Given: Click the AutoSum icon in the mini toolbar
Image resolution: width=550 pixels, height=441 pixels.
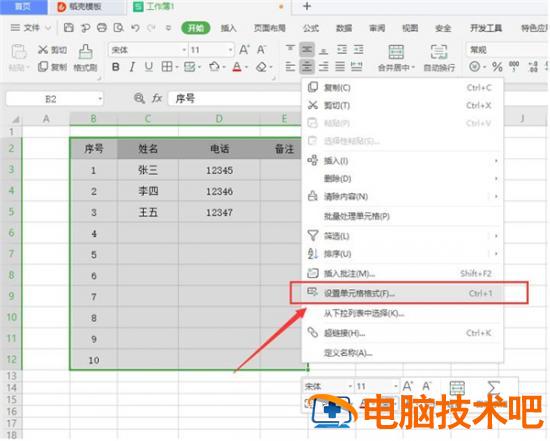Looking at the screenshot, I should 494,387.
